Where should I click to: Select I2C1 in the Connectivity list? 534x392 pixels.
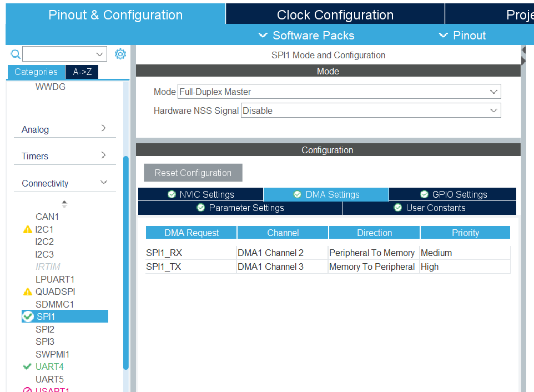(44, 229)
